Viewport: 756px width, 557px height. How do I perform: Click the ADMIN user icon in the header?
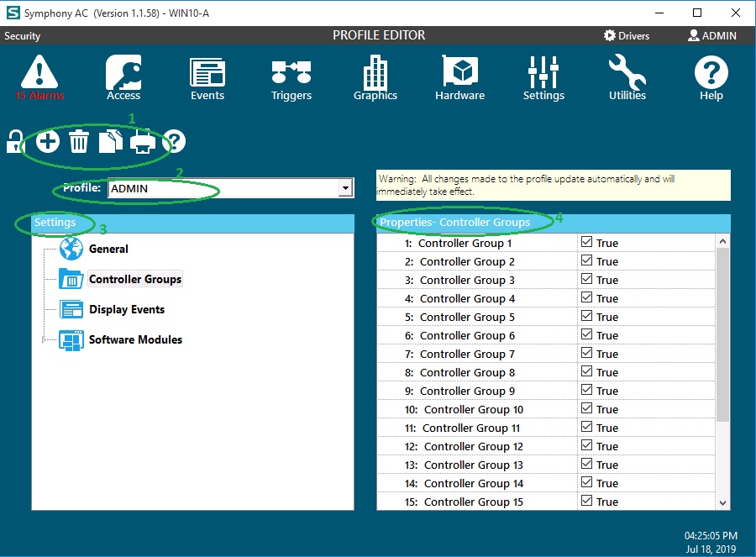[693, 35]
